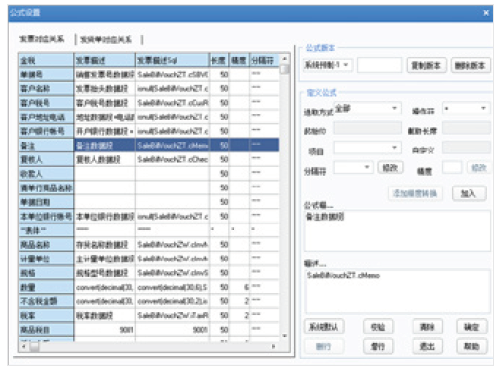Image resolution: width=501 pixels, height=379 pixels.
Task: Click the 发票描述 column header
Action: [x=105, y=60]
